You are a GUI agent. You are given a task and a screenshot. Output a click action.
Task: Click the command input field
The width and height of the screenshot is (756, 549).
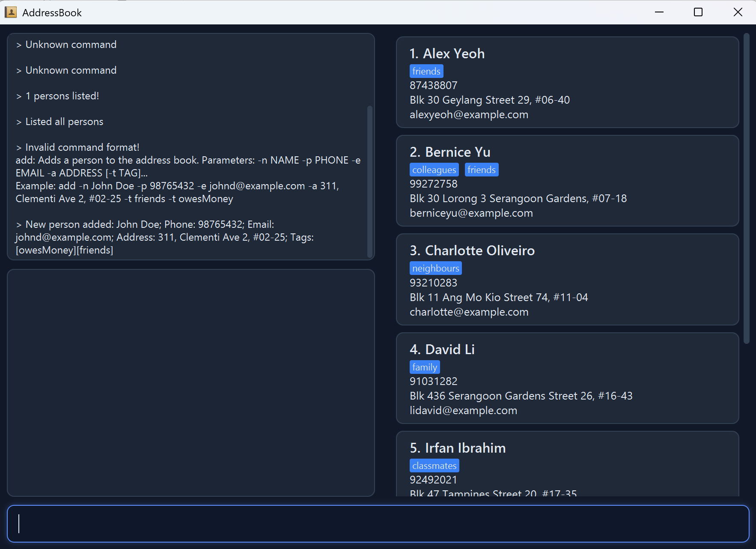pos(378,523)
